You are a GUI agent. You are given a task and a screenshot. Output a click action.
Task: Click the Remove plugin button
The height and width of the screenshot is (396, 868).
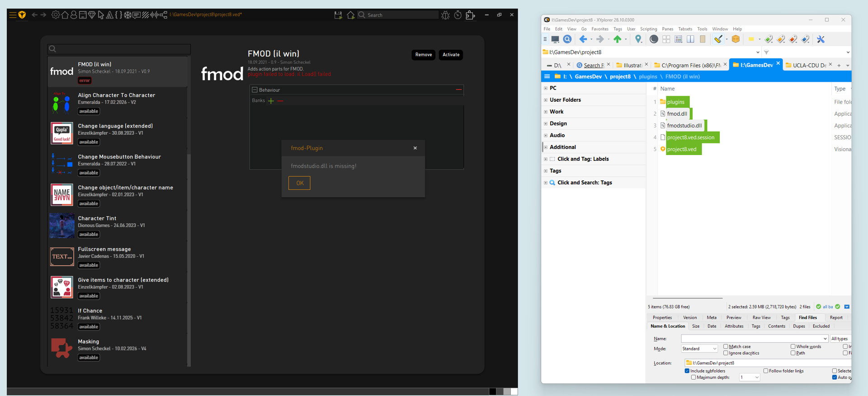tap(424, 55)
